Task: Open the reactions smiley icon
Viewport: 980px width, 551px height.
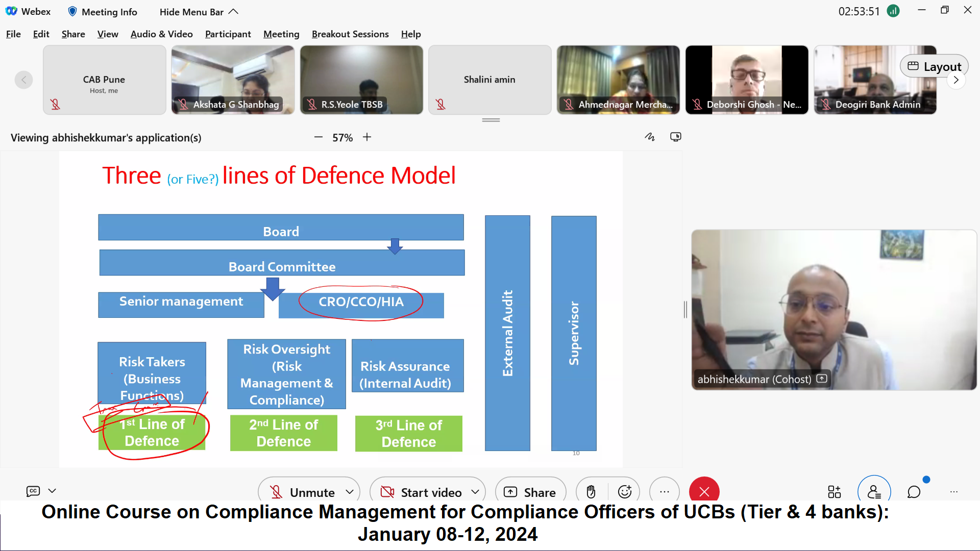Action: tap(624, 492)
